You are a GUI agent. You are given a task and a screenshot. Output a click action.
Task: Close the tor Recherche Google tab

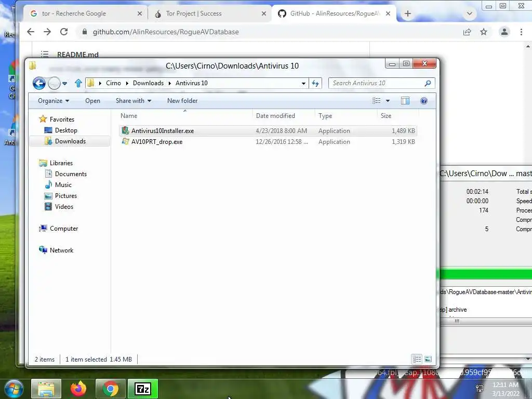click(x=140, y=14)
